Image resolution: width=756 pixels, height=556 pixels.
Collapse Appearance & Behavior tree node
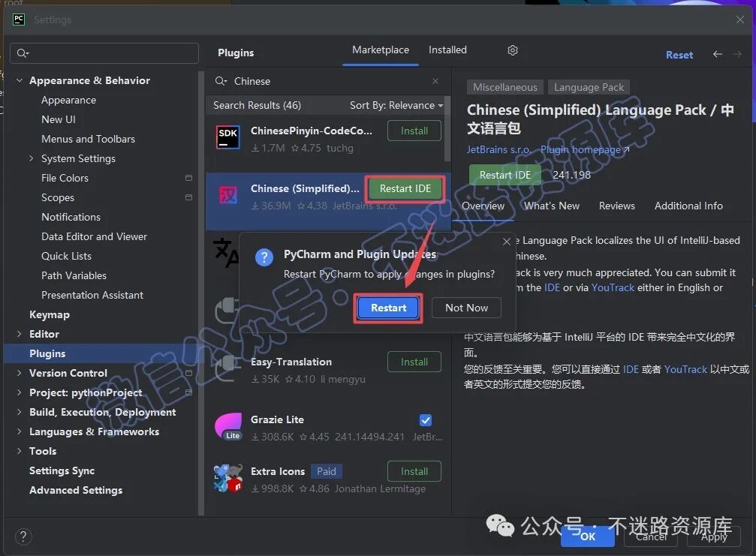[x=20, y=80]
